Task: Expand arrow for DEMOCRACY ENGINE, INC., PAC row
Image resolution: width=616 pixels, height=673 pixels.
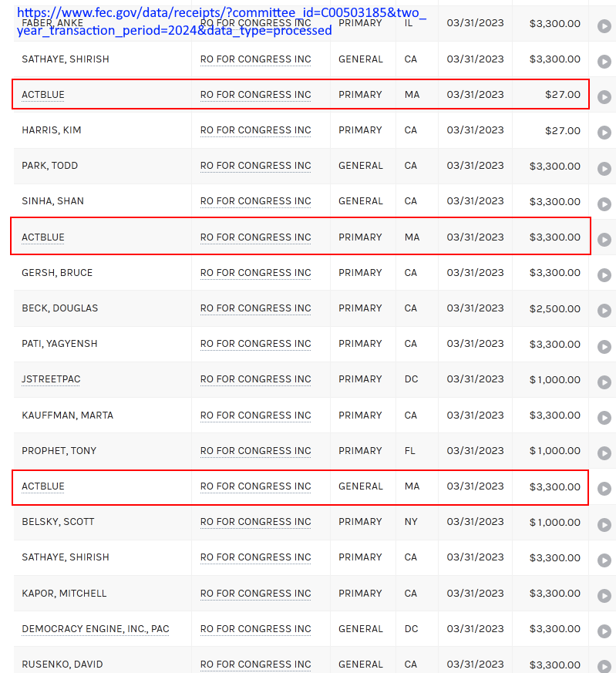Action: click(604, 631)
